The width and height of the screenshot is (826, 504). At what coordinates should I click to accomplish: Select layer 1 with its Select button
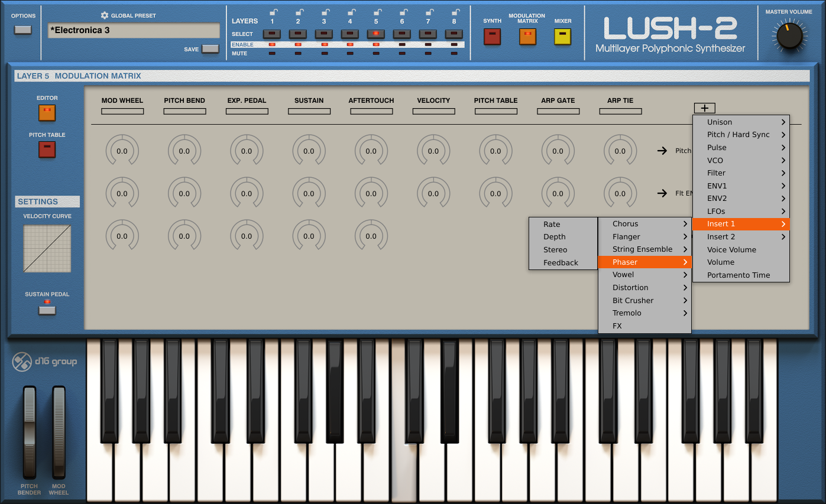[272, 34]
